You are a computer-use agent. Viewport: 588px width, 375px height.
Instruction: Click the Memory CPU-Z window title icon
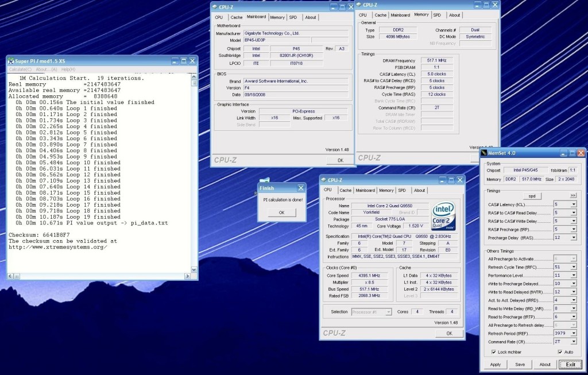[x=358, y=5]
